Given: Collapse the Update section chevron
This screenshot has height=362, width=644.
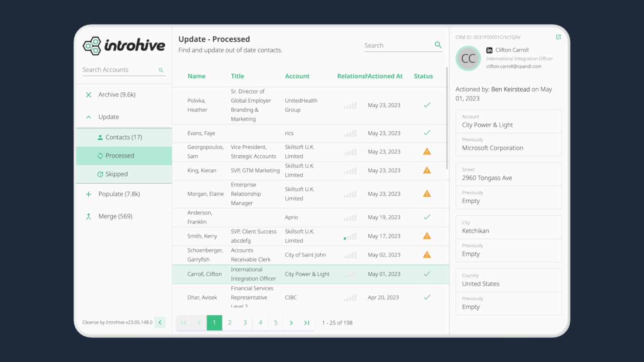Looking at the screenshot, I should (88, 117).
